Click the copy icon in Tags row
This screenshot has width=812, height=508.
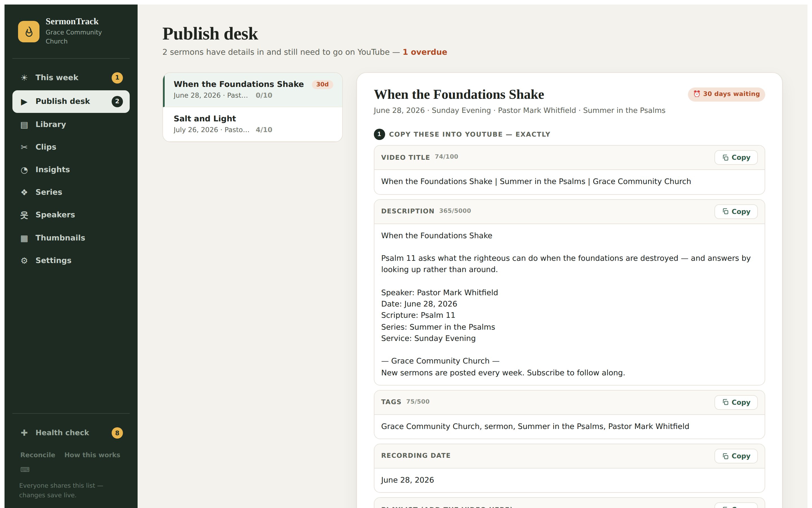click(725, 402)
